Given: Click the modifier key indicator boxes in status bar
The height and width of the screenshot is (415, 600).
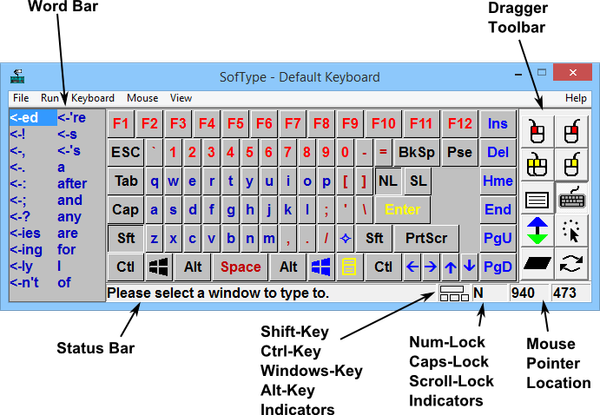Looking at the screenshot, I should [x=454, y=293].
